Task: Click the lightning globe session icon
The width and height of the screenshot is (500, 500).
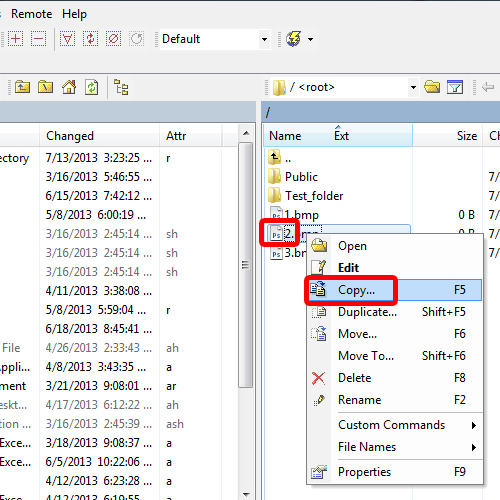Action: (x=293, y=39)
